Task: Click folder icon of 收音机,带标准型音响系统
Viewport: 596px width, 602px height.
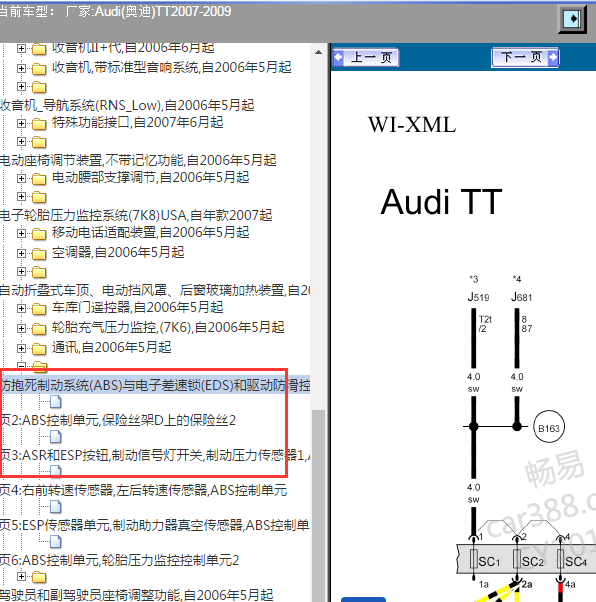Action: [39, 69]
